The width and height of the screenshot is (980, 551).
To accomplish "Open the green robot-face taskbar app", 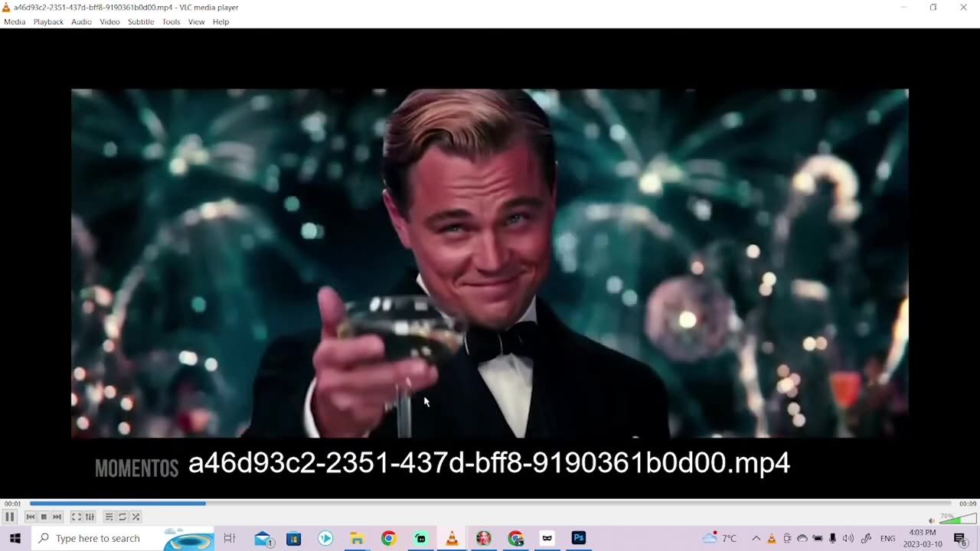I will (420, 538).
